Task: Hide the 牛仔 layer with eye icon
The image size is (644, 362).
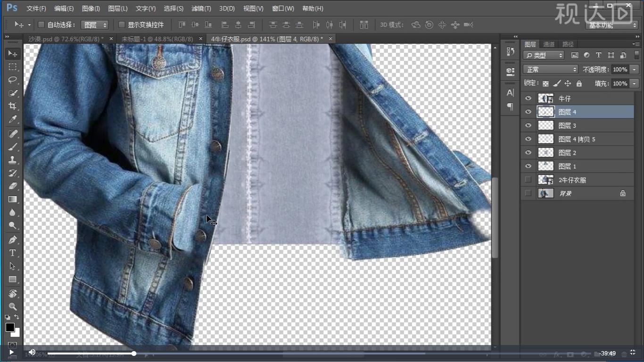Action: coord(528,99)
